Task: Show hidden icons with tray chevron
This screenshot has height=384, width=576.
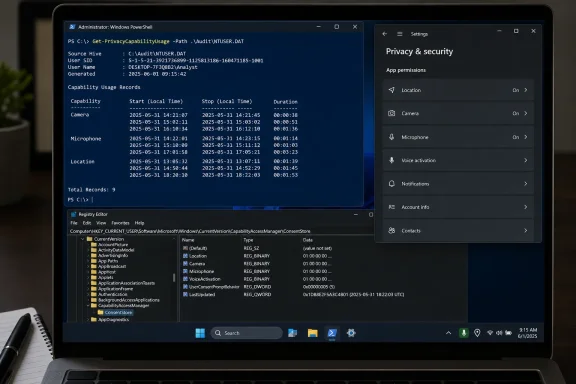Action: tap(449, 333)
